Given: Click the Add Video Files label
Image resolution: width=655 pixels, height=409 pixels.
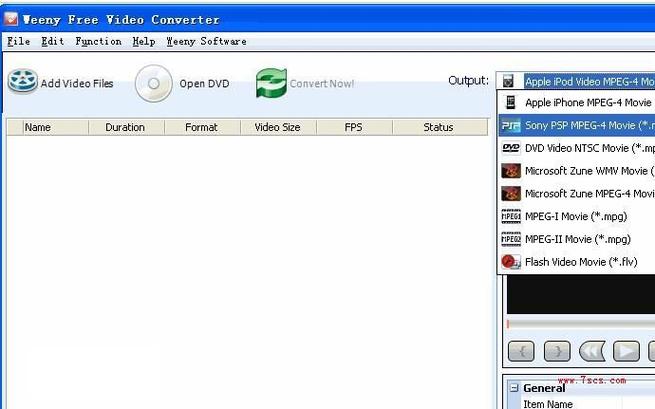Looking at the screenshot, I should click(77, 84).
